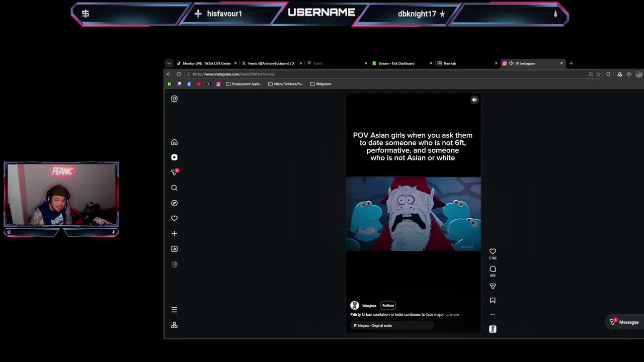
Task: Go back with browser back arrow
Action: coord(169,74)
